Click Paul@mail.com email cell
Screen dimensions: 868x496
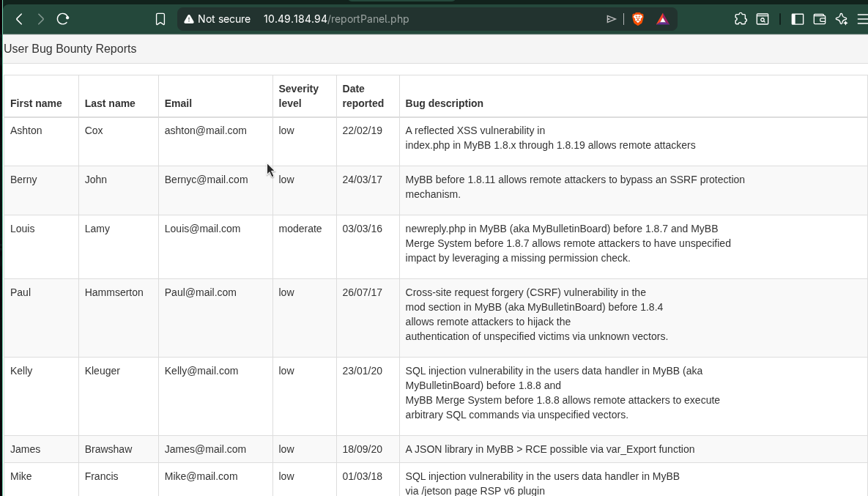[201, 293]
